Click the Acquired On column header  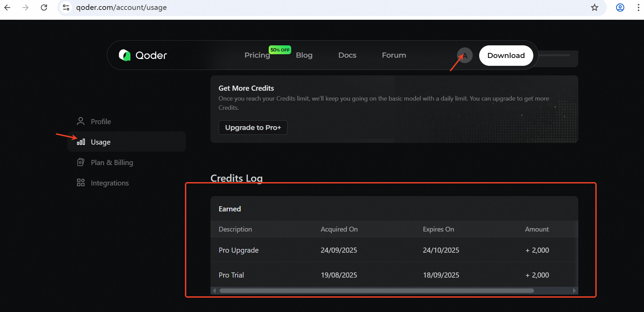click(339, 229)
